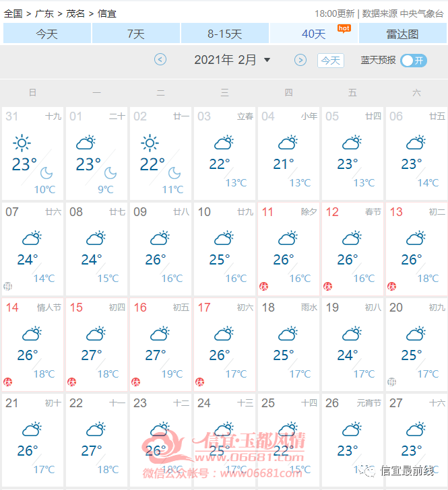Open the 雷达图 tab
Viewport: 448px width, 490px height.
(402, 33)
